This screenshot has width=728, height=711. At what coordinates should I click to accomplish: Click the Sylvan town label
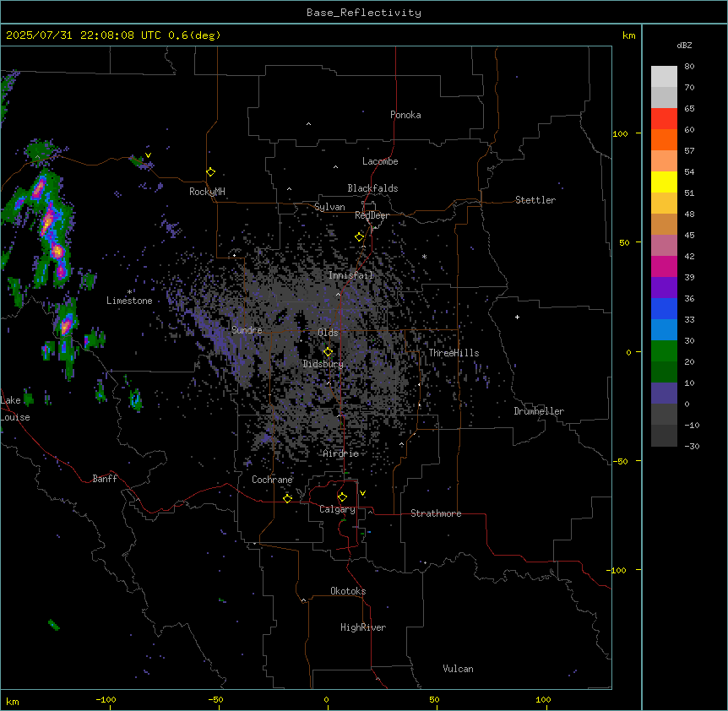(x=329, y=207)
